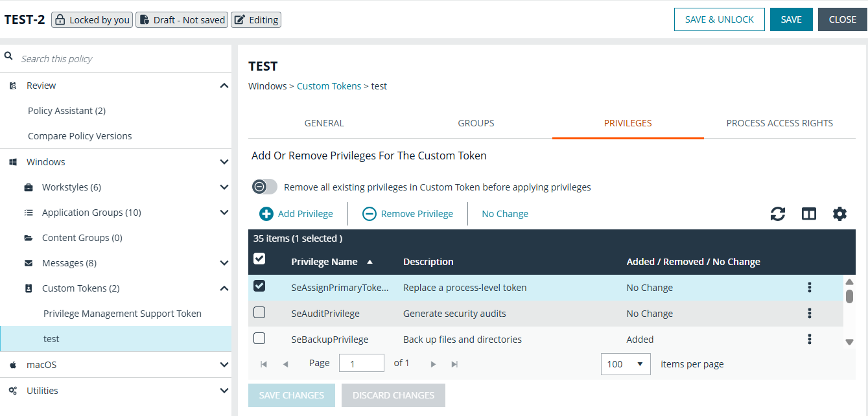This screenshot has height=416, width=868.
Task: Open actions menu for SeBackupPrivilege row
Action: [809, 339]
